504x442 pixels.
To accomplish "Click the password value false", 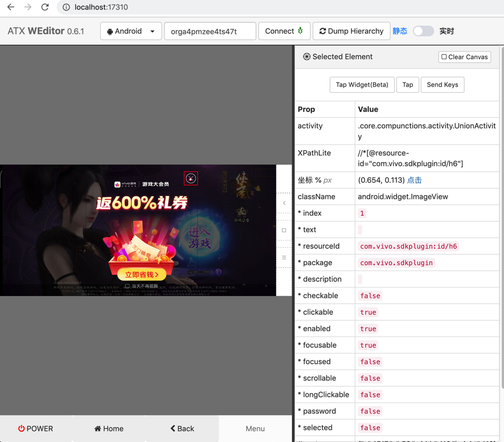I will point(370,411).
